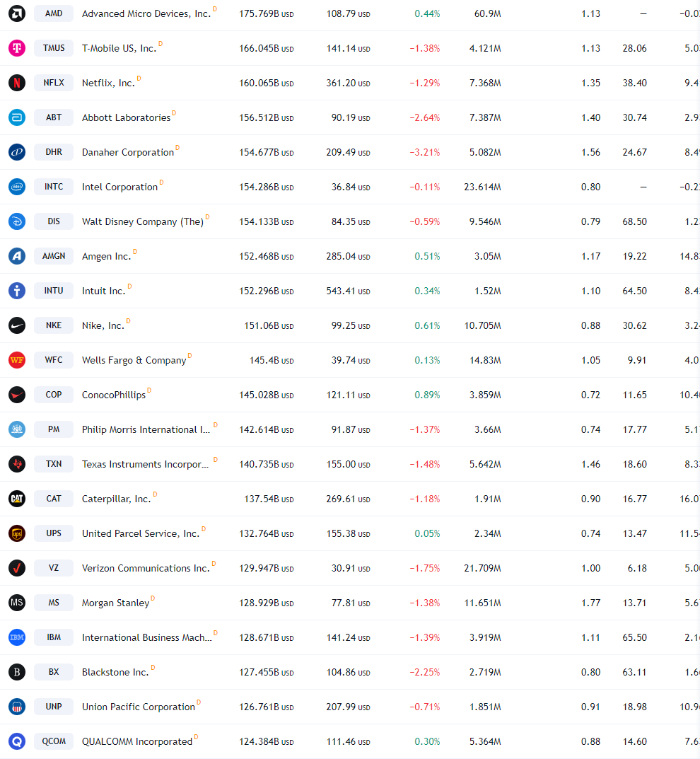Click Verizon volume 21.709M
Screen dimensions: 700x759
click(x=482, y=568)
